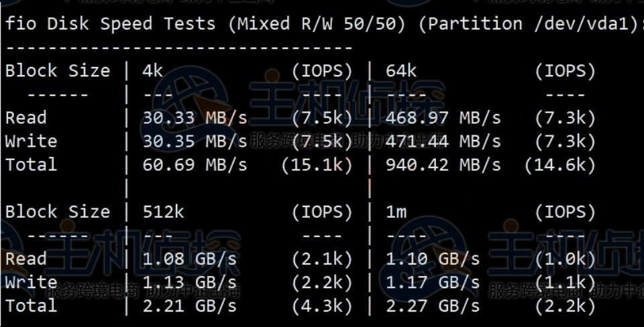Image resolution: width=644 pixels, height=327 pixels.
Task: Click the 2.27 GB/s total value
Action: click(x=433, y=306)
